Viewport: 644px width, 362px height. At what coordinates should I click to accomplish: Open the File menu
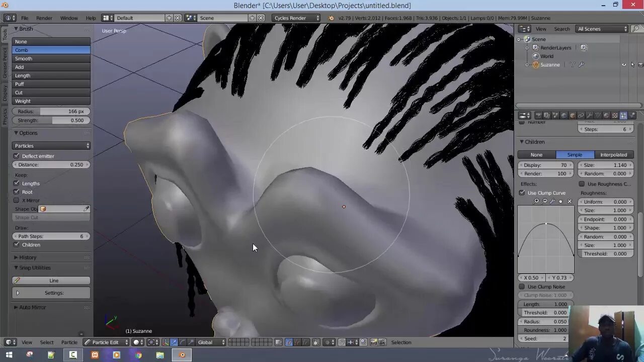tap(25, 18)
